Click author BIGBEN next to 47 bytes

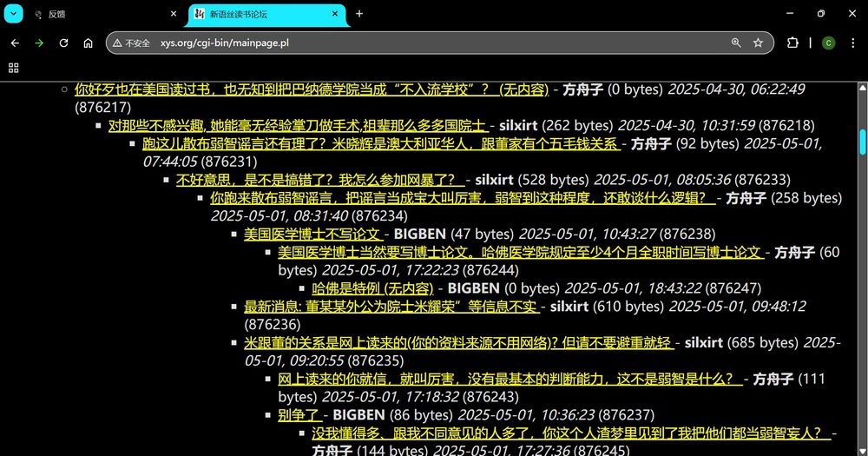coord(419,235)
